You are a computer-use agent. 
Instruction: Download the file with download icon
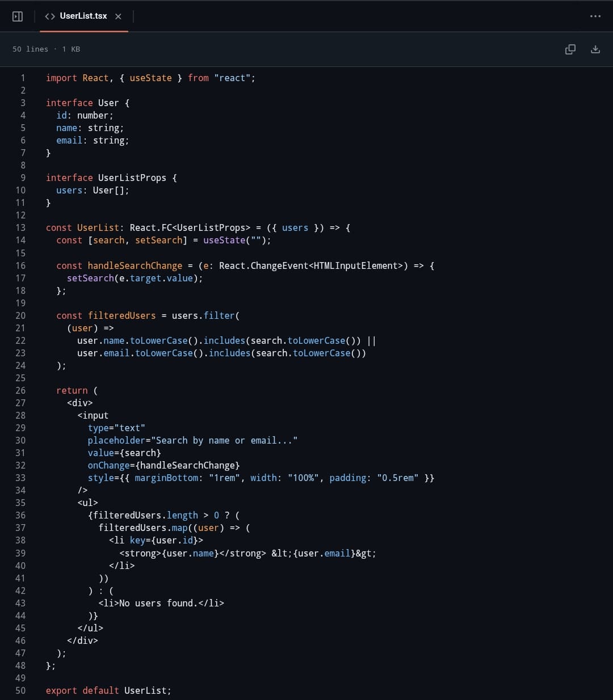pyautogui.click(x=595, y=49)
